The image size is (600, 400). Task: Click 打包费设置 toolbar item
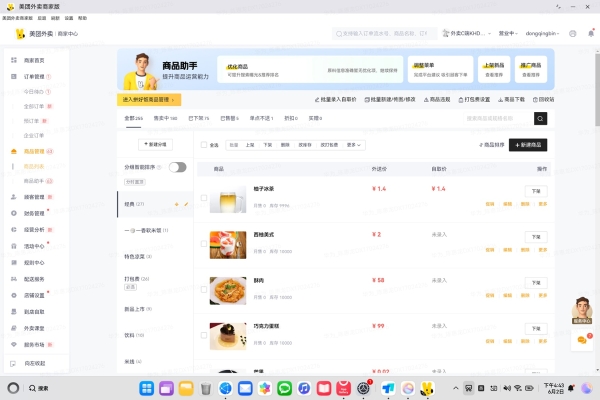[474, 100]
